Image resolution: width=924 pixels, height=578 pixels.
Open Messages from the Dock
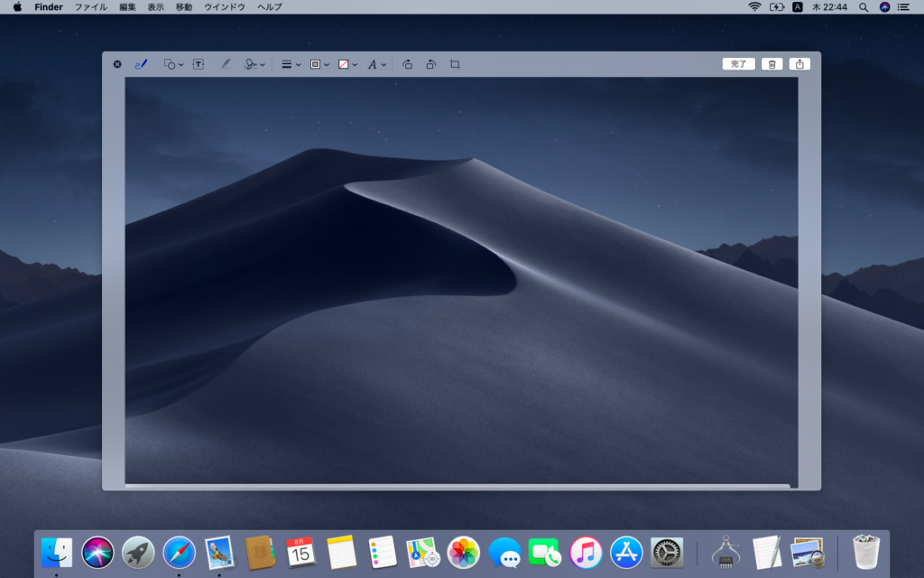504,553
